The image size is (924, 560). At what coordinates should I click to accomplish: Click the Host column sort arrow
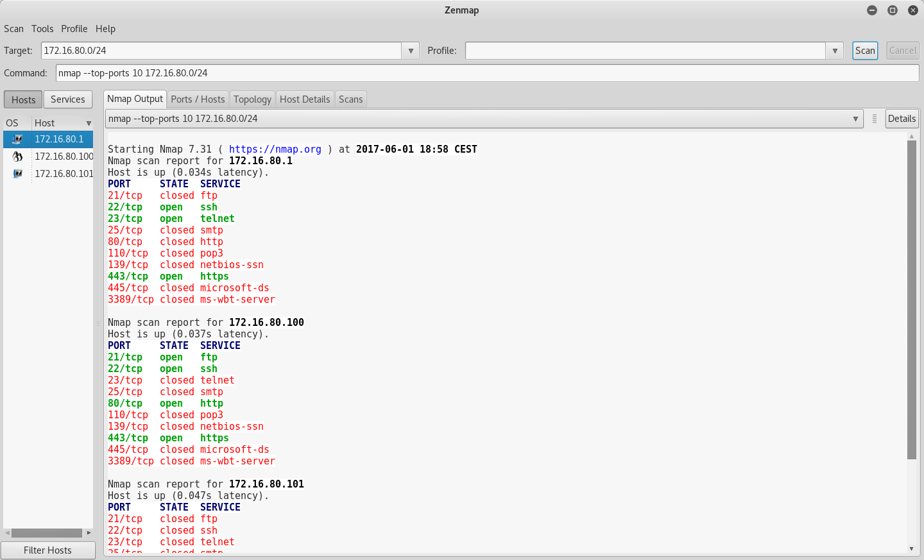pos(89,123)
